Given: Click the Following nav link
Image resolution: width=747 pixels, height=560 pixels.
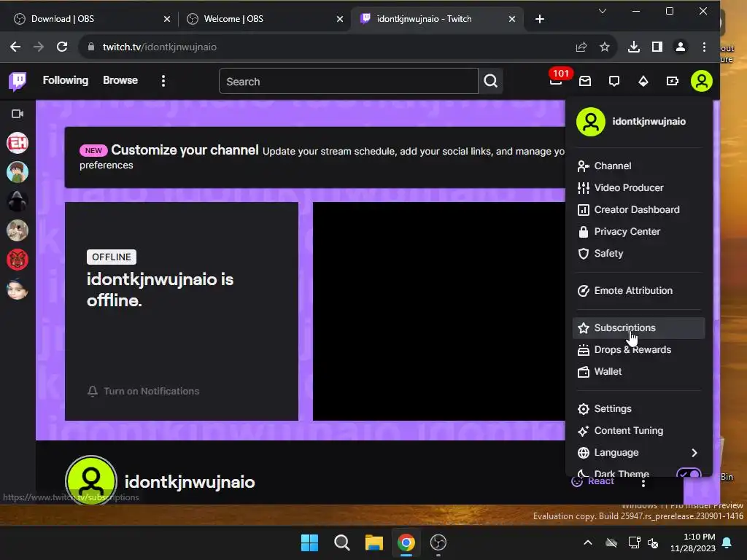Looking at the screenshot, I should (x=65, y=80).
